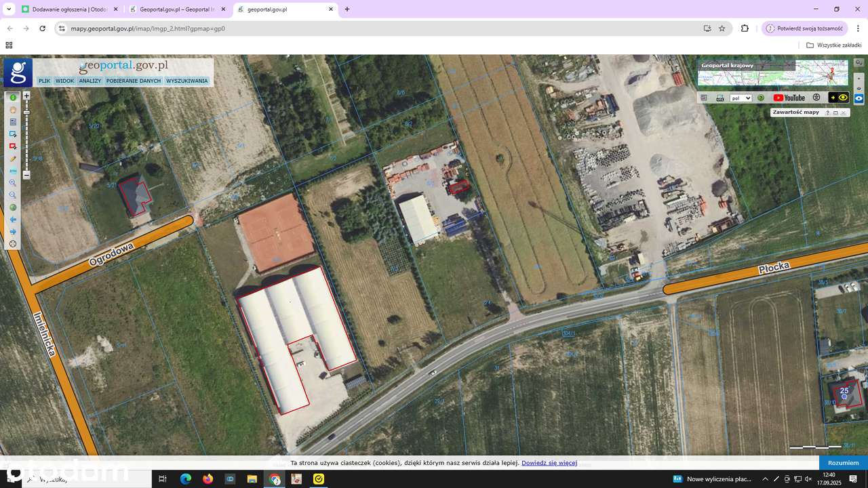868x488 pixels.
Task: Expand the ANALIZY menu
Action: (x=90, y=81)
